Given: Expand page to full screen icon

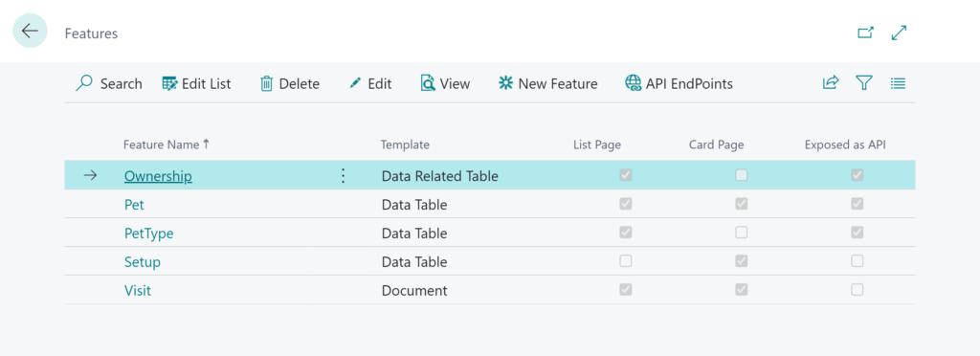Looking at the screenshot, I should (900, 33).
